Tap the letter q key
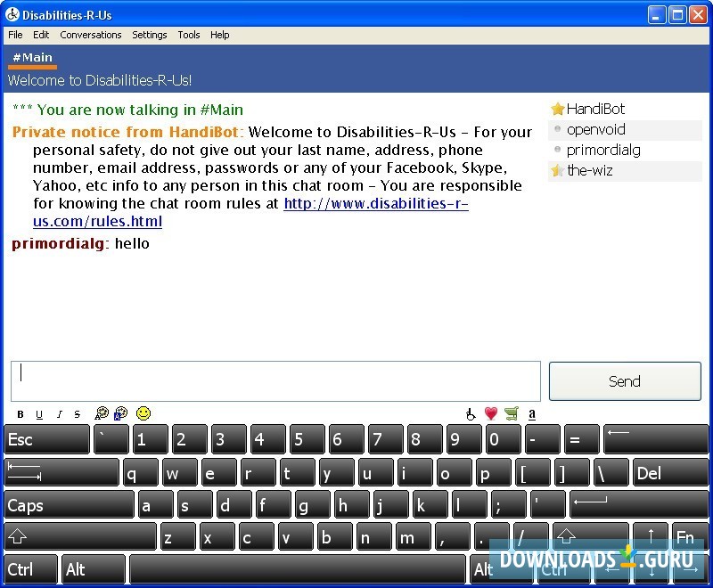The image size is (713, 588). pos(141,472)
